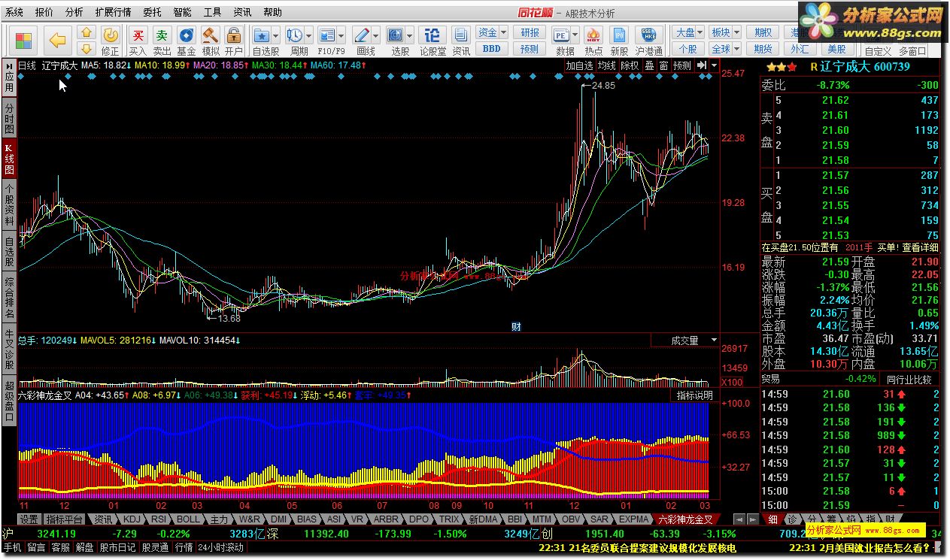Click the 同行业比较 button
Screen dimensions: 950x560
click(909, 379)
